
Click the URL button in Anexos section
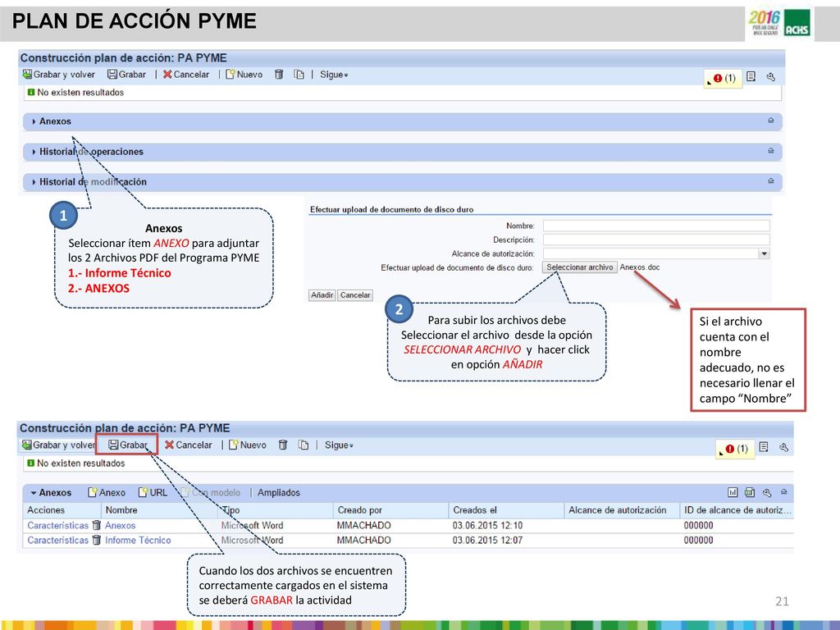[x=153, y=493]
